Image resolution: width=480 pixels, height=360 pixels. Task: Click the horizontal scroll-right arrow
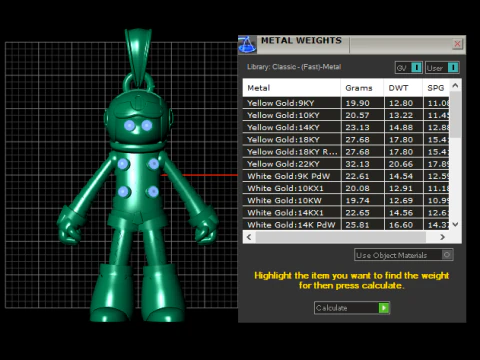[x=442, y=237]
